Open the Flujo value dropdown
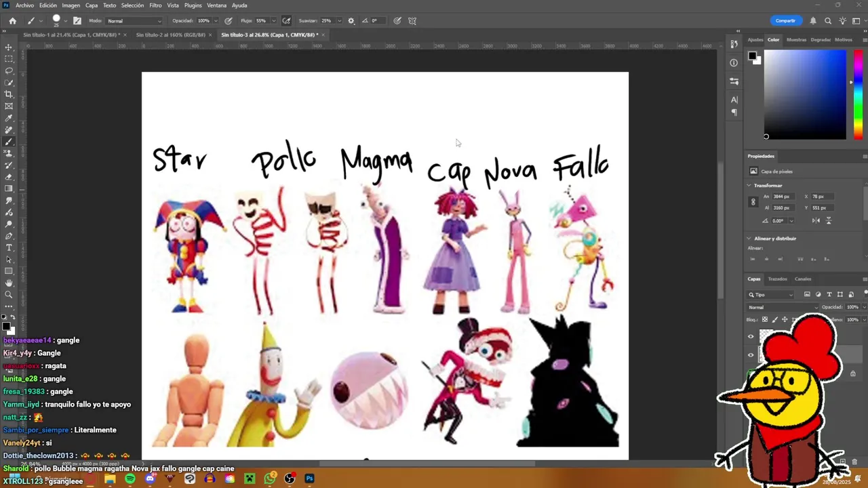The width and height of the screenshot is (868, 488). (x=273, y=20)
